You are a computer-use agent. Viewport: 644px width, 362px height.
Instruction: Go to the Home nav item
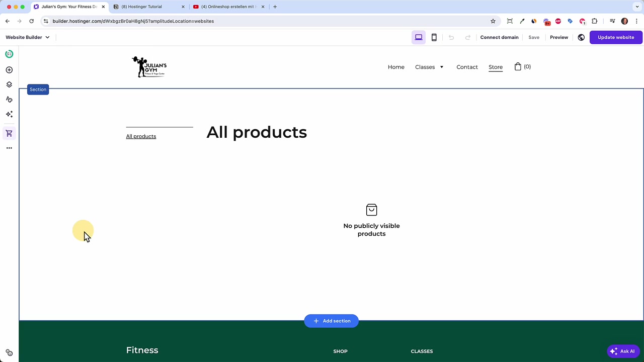click(x=396, y=67)
